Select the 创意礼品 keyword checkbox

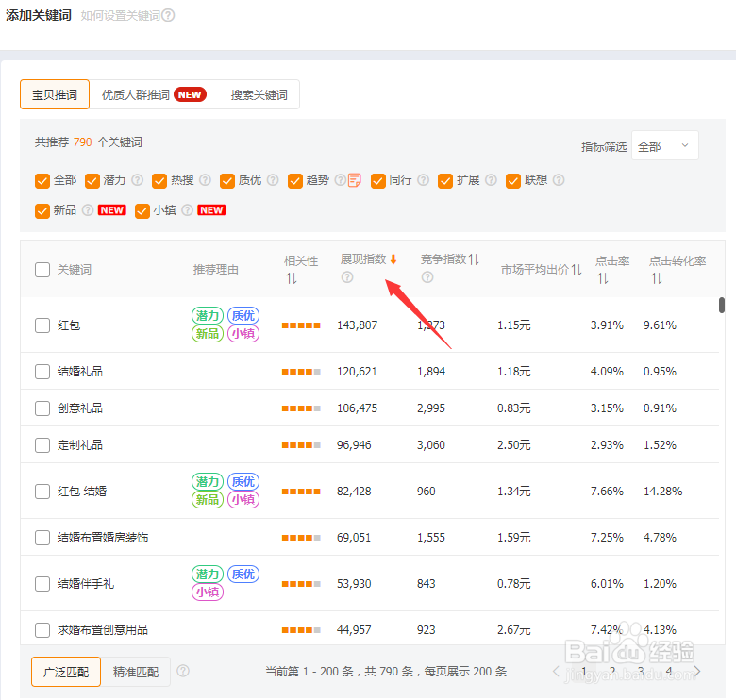pyautogui.click(x=42, y=408)
